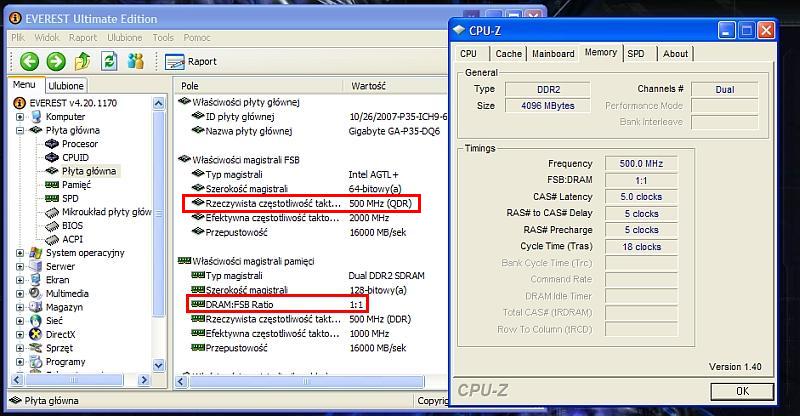The image size is (800, 416).
Task: Select the Sieć network globe icon
Action: [36, 321]
